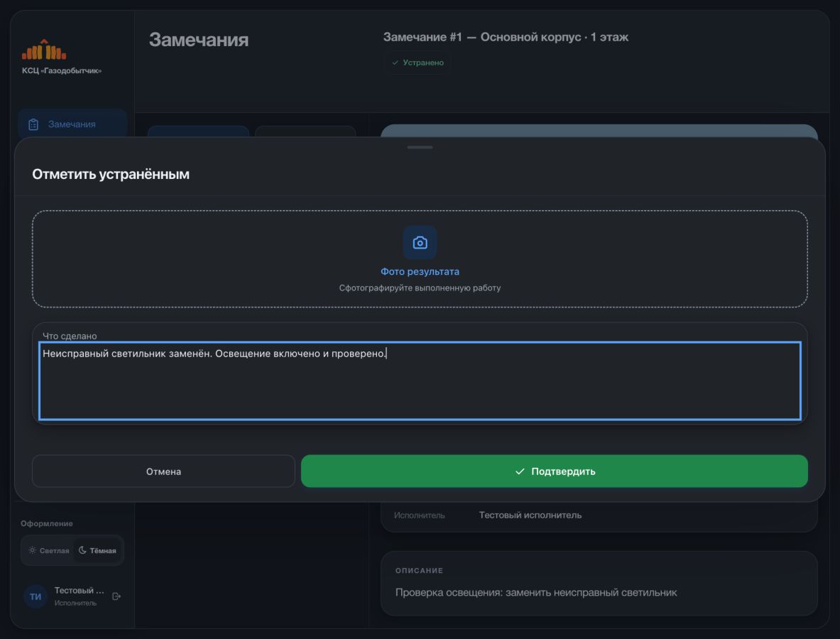Click the sun icon for light theme
The width and height of the screenshot is (840, 639).
[x=32, y=550]
